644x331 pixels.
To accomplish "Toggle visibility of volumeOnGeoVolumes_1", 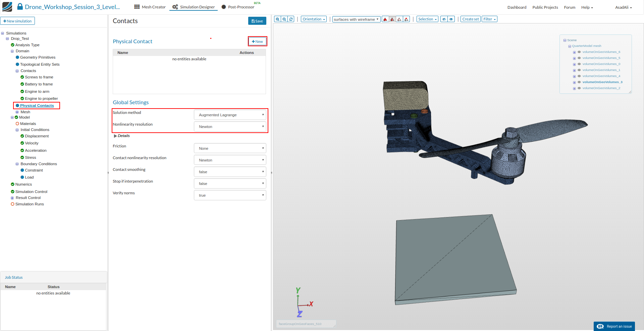I will coord(579,70).
